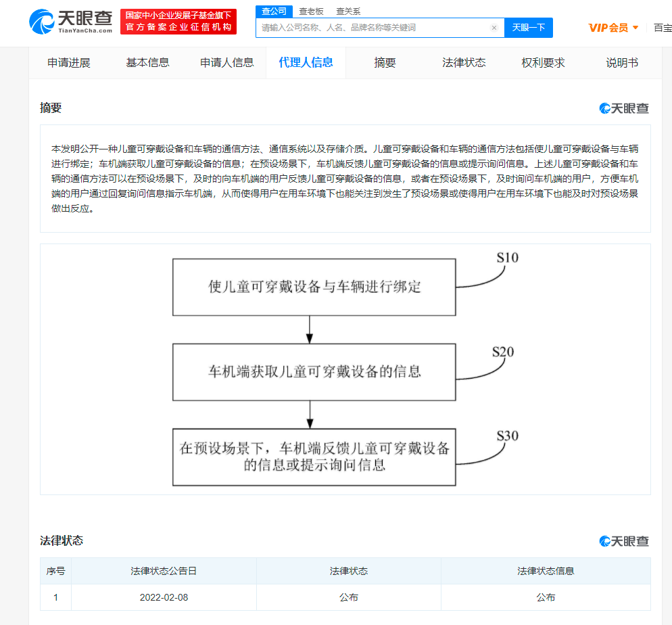Image resolution: width=672 pixels, height=625 pixels.
Task: Click the 公布 legal status table entry
Action: click(x=348, y=597)
